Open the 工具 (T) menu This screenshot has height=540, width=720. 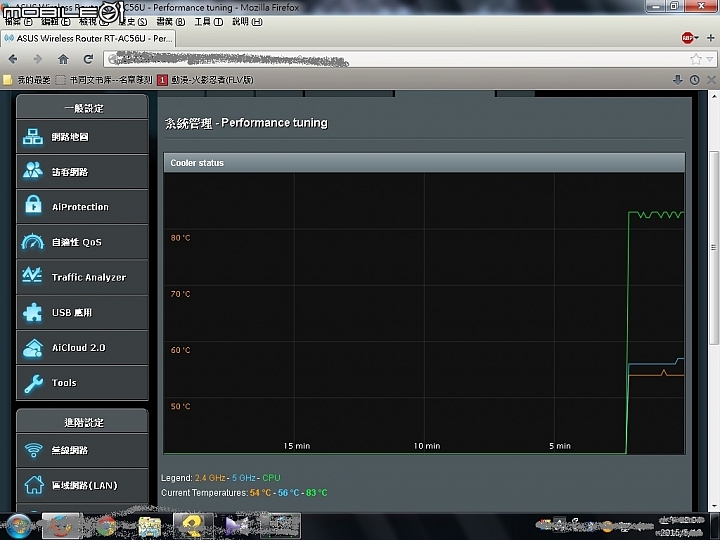208,22
